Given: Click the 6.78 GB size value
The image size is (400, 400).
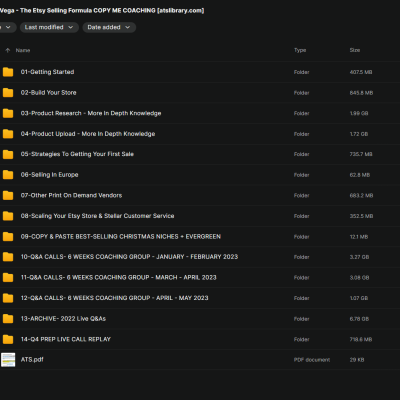Looking at the screenshot, I should tap(359, 319).
